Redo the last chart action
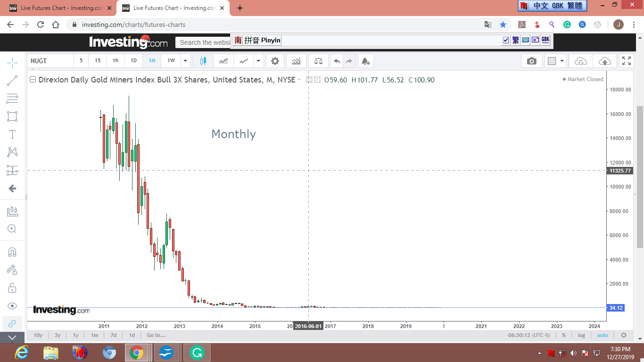This screenshot has height=362, width=644. click(349, 61)
